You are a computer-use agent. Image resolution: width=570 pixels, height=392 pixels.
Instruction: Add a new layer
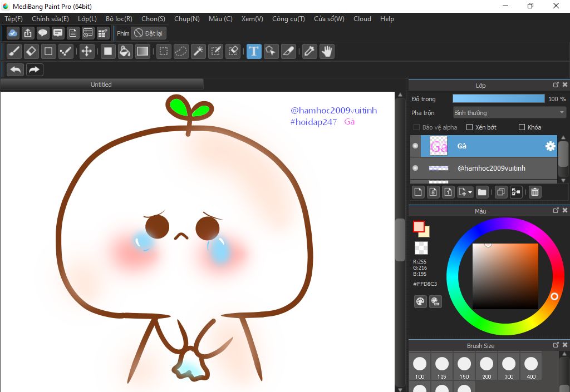coord(418,192)
